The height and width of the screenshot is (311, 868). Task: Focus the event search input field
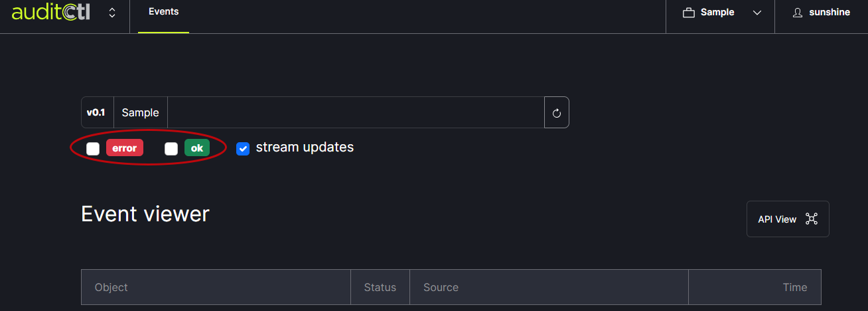click(x=355, y=112)
